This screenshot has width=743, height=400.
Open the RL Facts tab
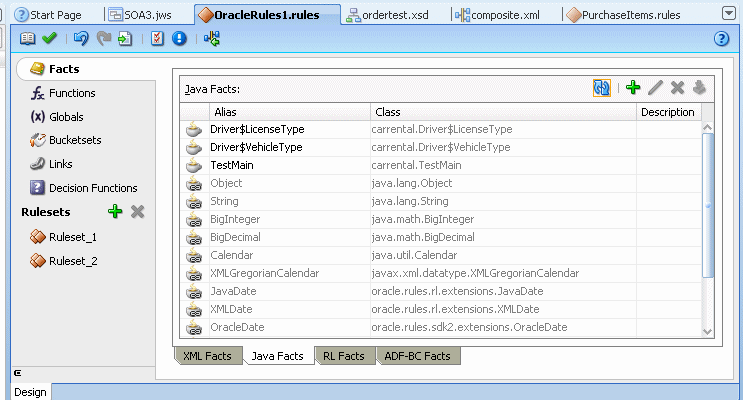tap(344, 356)
